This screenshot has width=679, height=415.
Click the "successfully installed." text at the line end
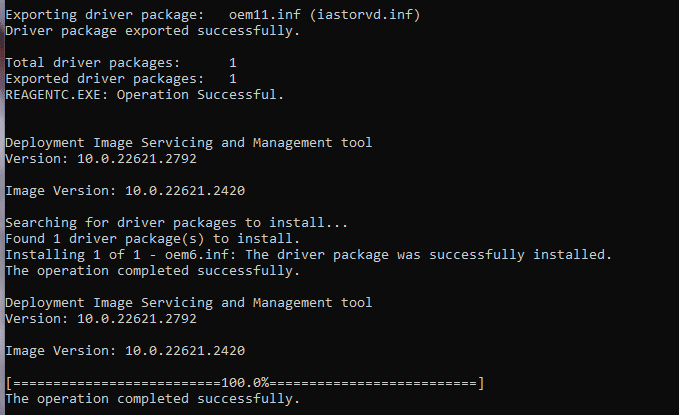click(x=521, y=255)
